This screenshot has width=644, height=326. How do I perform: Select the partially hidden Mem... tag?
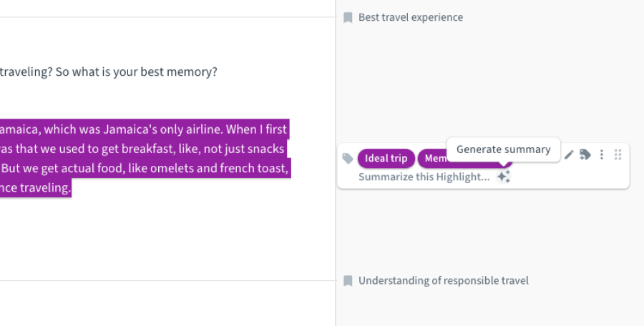point(433,159)
